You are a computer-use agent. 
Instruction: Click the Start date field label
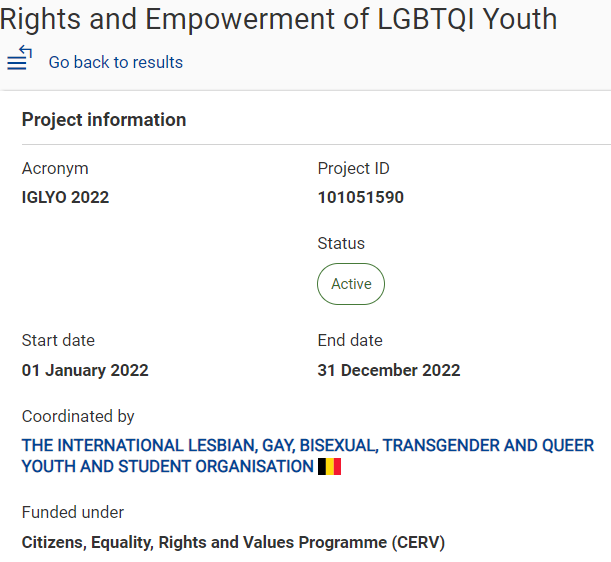[58, 341]
